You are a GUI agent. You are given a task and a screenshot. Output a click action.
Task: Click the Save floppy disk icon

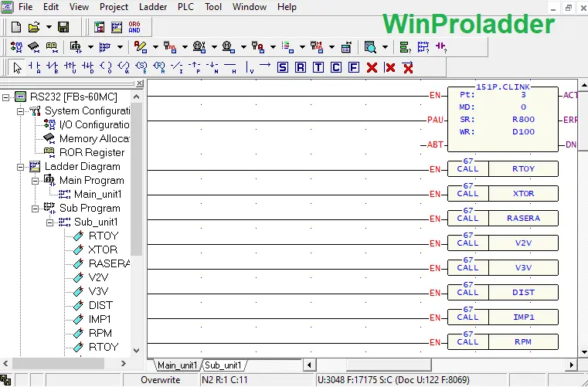(x=63, y=27)
